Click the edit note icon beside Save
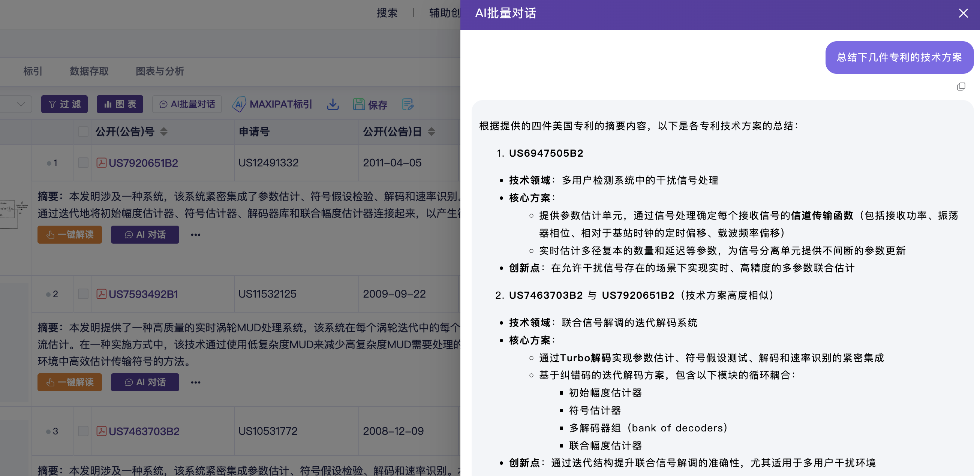Screen dimensions: 980x476 (408, 104)
